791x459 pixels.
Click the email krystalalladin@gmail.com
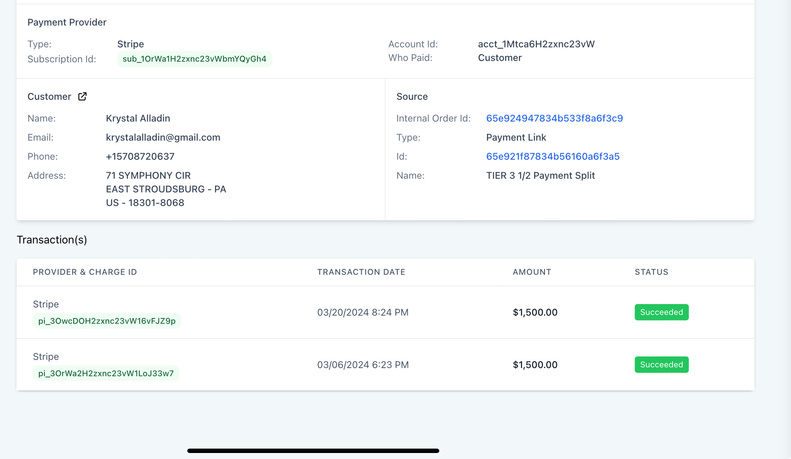click(163, 137)
